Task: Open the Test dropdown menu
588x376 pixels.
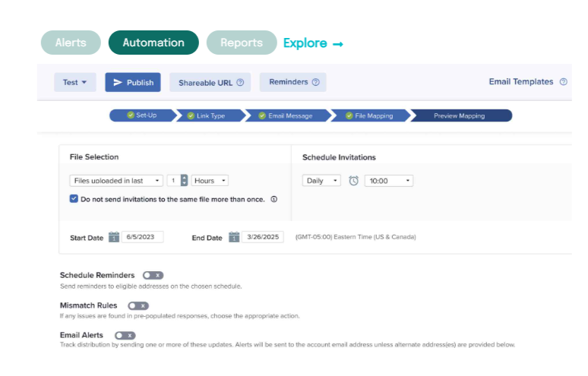Action: click(x=75, y=82)
